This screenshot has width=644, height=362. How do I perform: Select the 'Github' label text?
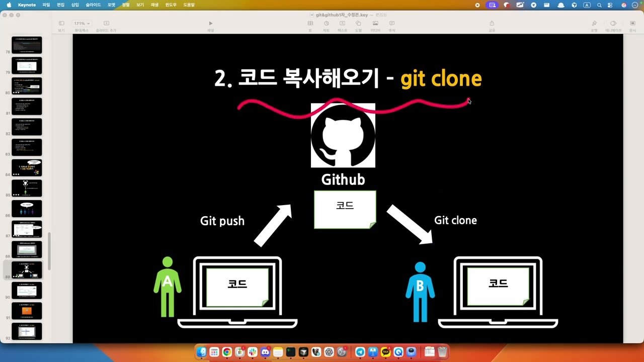coord(343,179)
